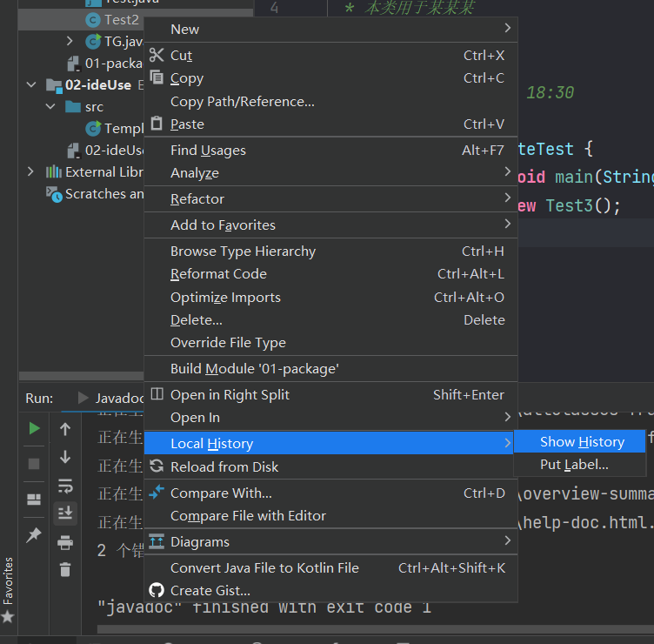Open the Favorites tool window
This screenshot has width=654, height=644.
click(8, 590)
